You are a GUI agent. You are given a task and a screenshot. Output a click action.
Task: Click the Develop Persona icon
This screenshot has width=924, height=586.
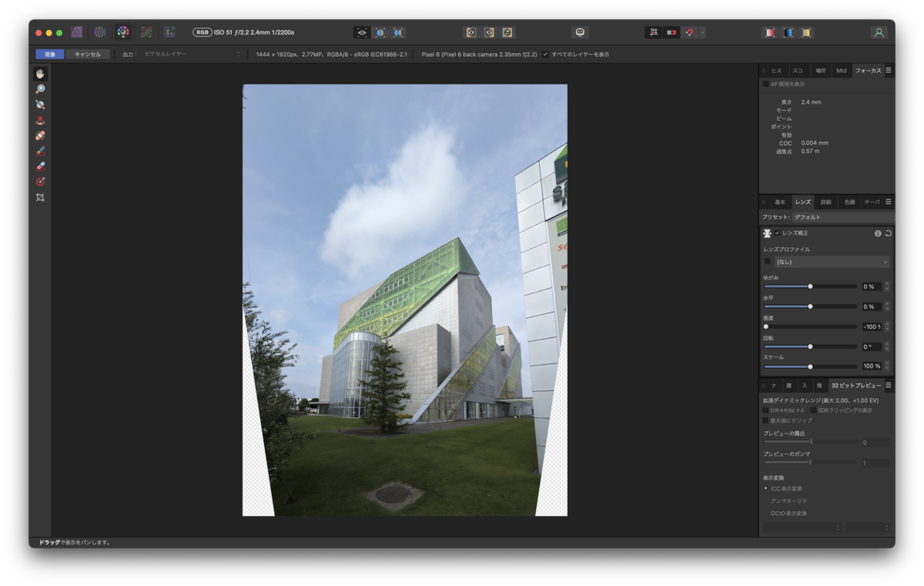pos(123,32)
